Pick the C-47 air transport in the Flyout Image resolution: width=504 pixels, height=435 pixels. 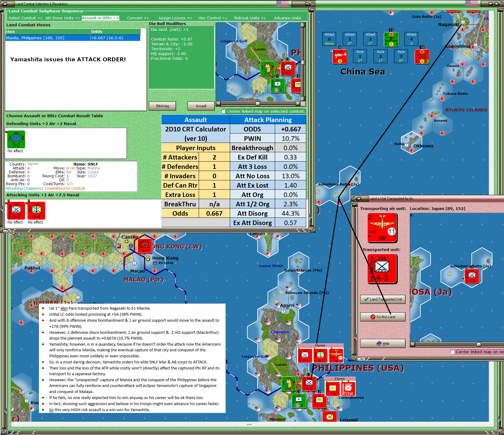point(336,355)
